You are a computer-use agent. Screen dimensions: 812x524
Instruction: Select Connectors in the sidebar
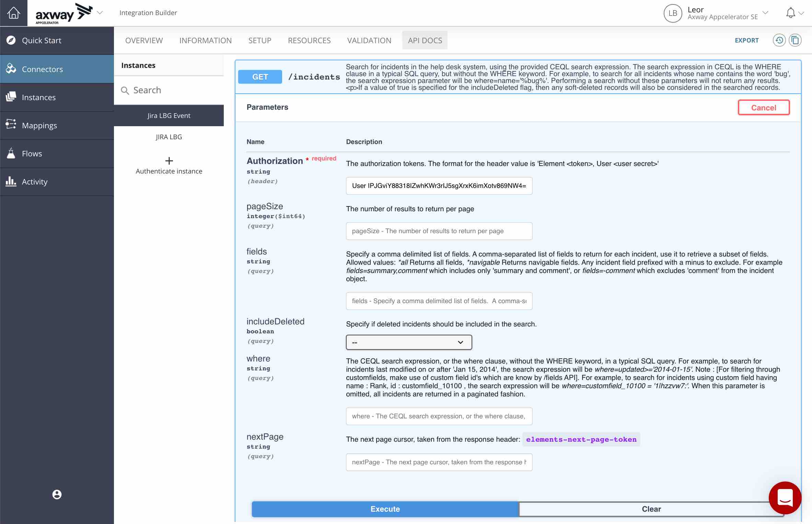57,69
